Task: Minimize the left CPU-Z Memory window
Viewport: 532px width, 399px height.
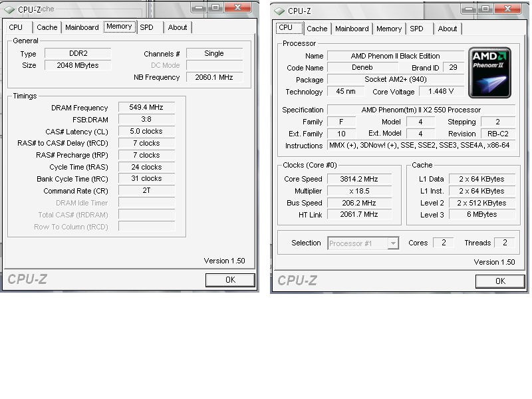Action: [x=199, y=7]
